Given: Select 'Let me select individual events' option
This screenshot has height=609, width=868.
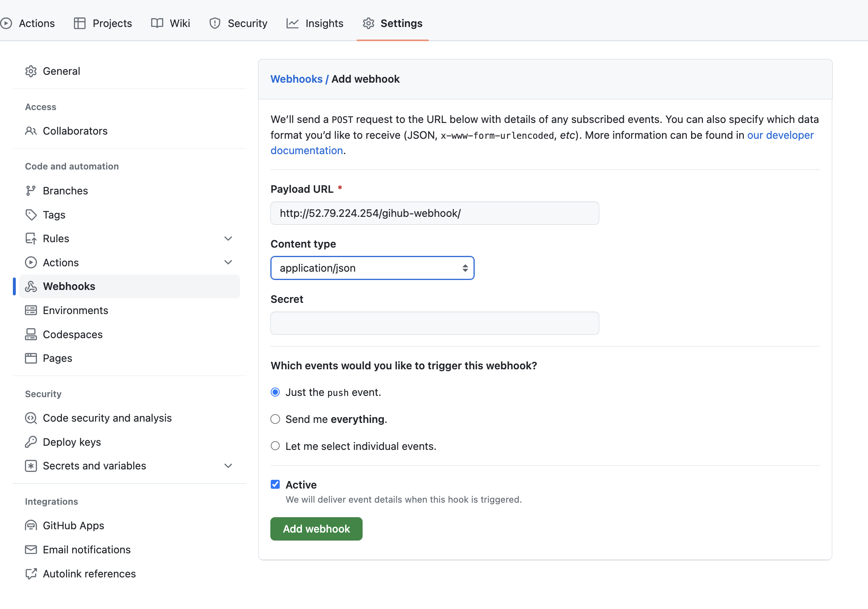Looking at the screenshot, I should click(x=275, y=446).
